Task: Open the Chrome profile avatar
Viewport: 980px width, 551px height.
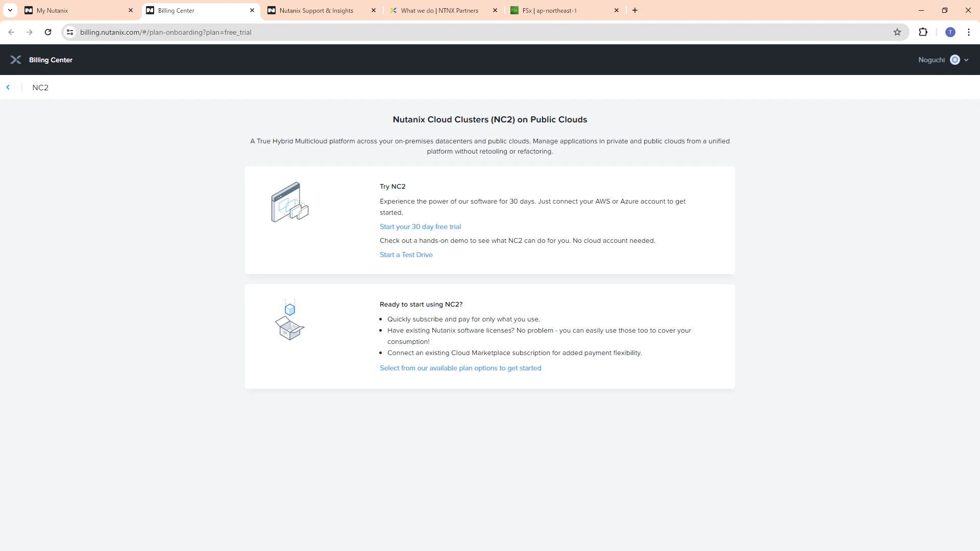Action: point(950,32)
